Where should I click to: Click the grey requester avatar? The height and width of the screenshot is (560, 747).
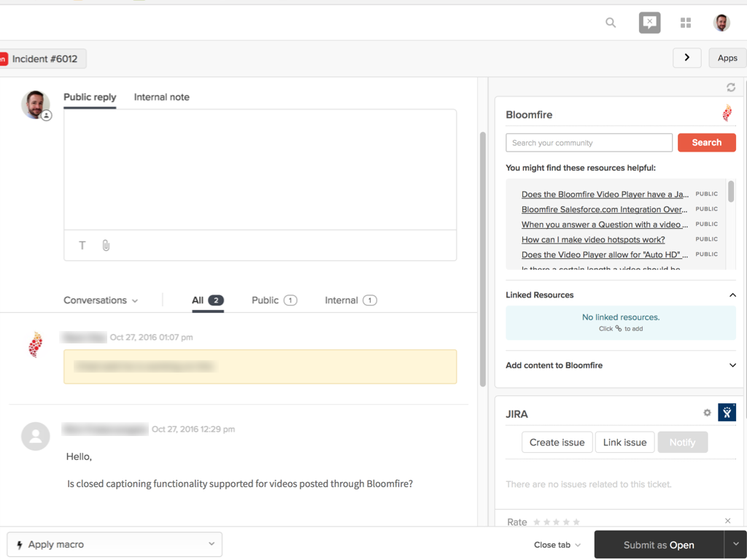35,436
